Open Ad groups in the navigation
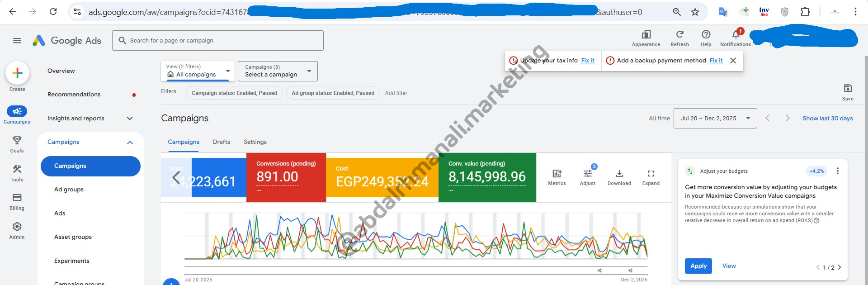This screenshot has height=285, width=868. pos(69,190)
